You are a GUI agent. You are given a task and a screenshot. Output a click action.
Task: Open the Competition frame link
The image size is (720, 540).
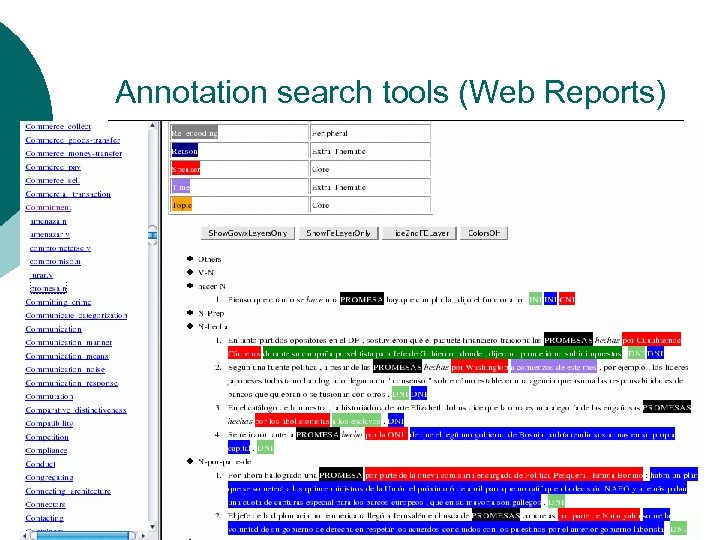pyautogui.click(x=47, y=437)
